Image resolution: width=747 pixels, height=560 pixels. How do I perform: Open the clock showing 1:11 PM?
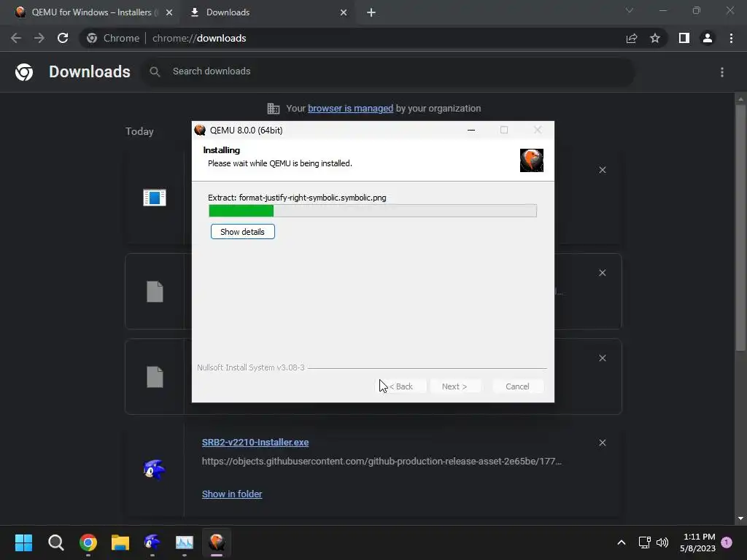click(697, 542)
